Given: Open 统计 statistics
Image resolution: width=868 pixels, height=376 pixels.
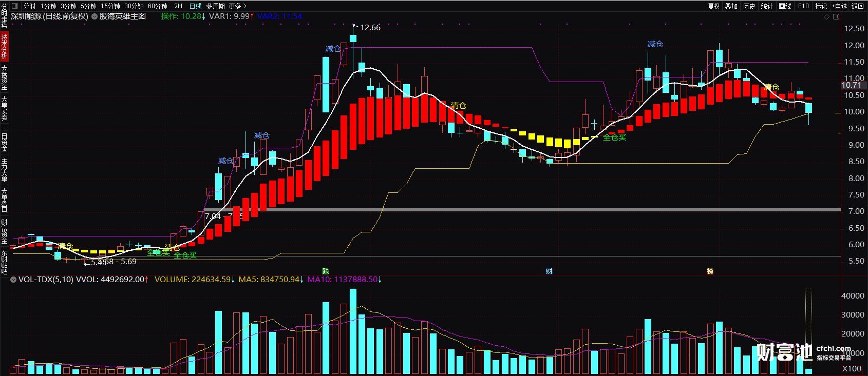Looking at the screenshot, I should [x=767, y=6].
